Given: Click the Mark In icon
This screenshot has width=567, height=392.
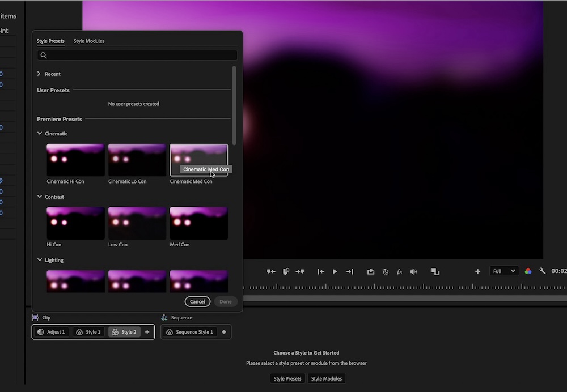Looking at the screenshot, I should point(271,271).
